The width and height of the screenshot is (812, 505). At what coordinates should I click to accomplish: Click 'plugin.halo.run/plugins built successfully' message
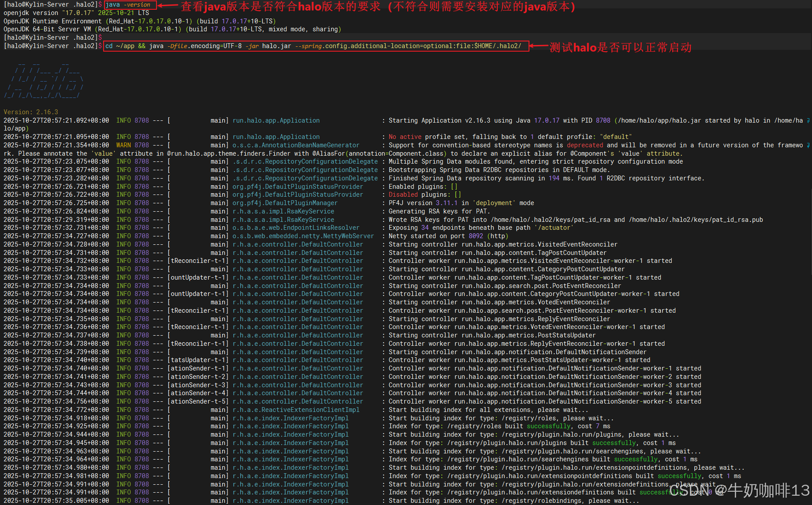point(532,443)
